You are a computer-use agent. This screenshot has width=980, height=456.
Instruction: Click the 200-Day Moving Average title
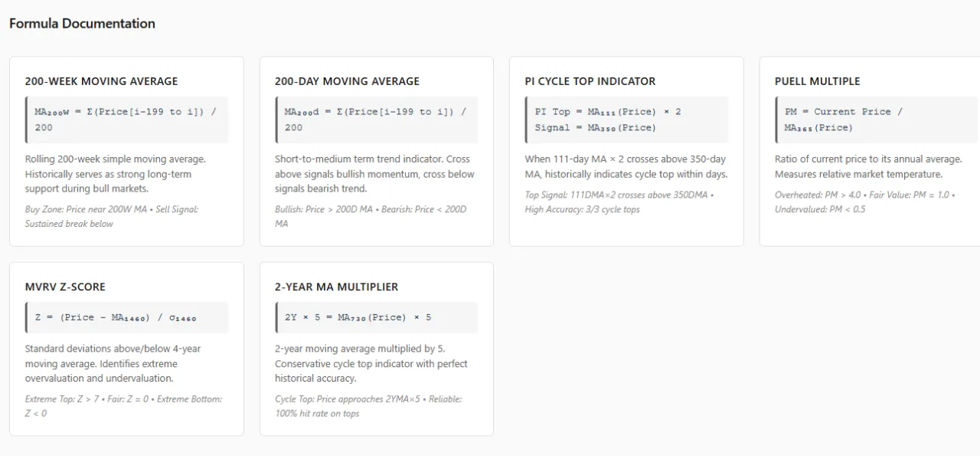(x=347, y=81)
